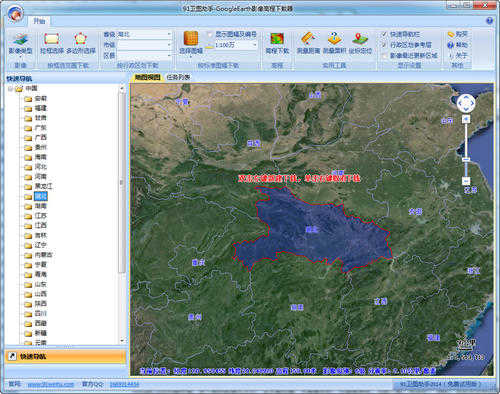Click the 购买 purchase icon
The height and width of the screenshot is (394, 500).
coord(451,34)
